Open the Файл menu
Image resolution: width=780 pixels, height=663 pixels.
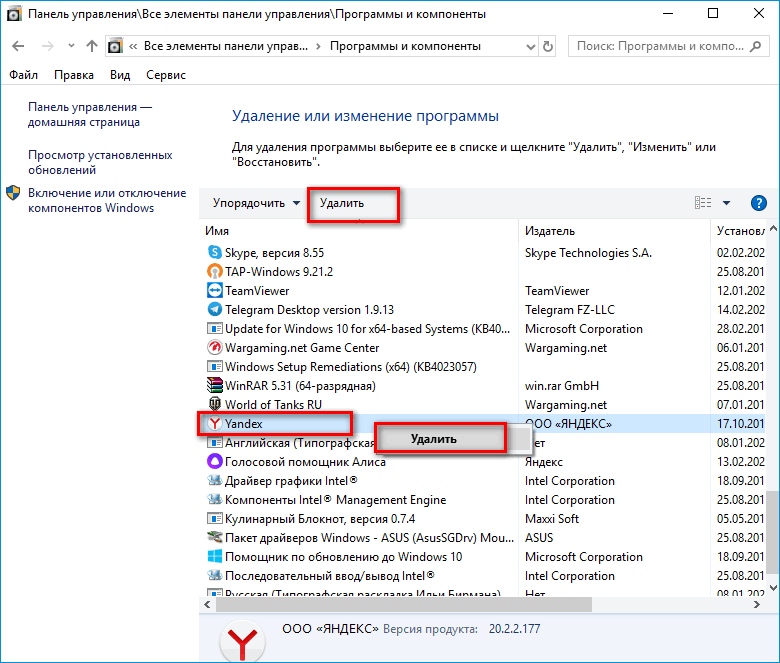coord(23,75)
